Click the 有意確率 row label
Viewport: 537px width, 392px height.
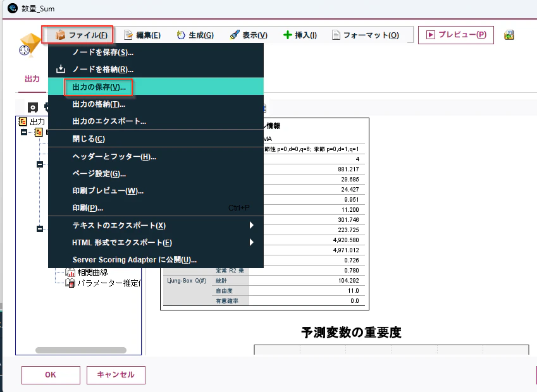(x=226, y=301)
